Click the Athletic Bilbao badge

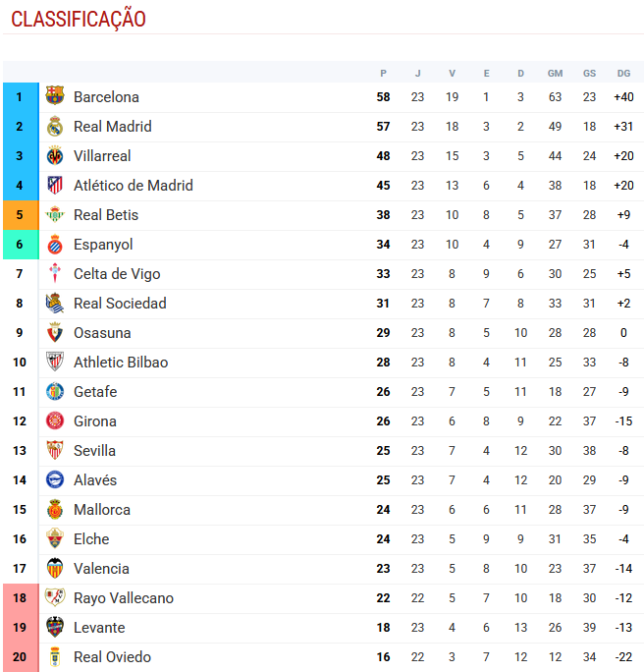click(55, 362)
